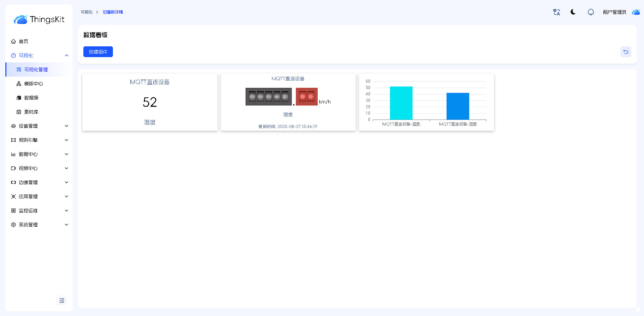Open the 素材库 material library
The image size is (644, 316).
coord(31,112)
